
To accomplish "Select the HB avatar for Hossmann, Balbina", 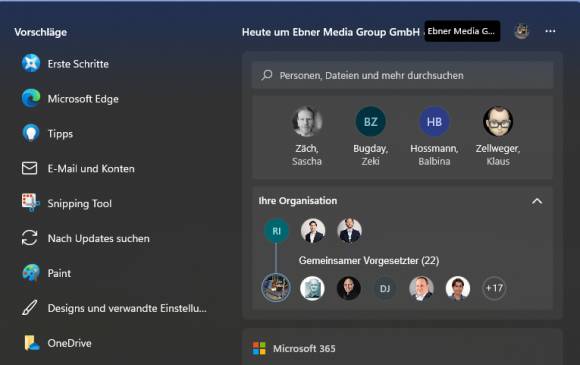I will pyautogui.click(x=434, y=121).
